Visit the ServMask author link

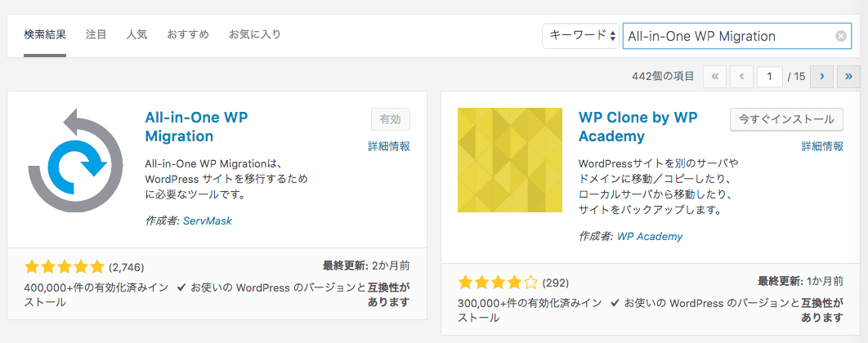point(208,220)
